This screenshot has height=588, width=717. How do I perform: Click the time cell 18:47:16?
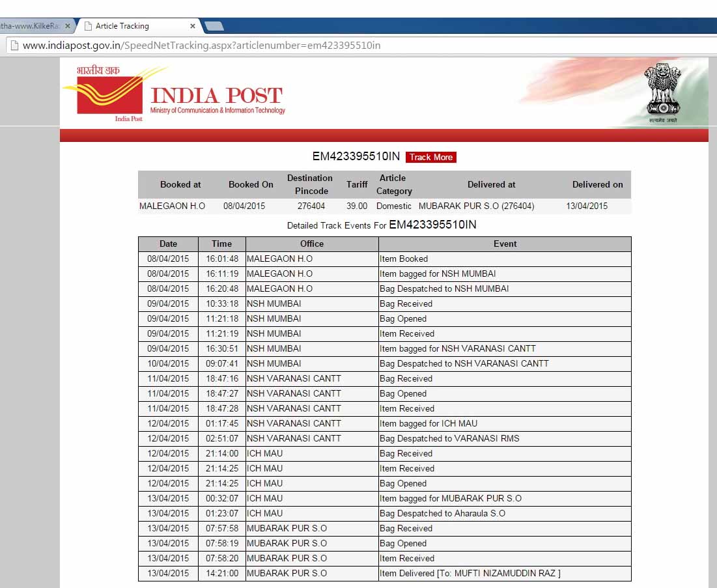[222, 378]
